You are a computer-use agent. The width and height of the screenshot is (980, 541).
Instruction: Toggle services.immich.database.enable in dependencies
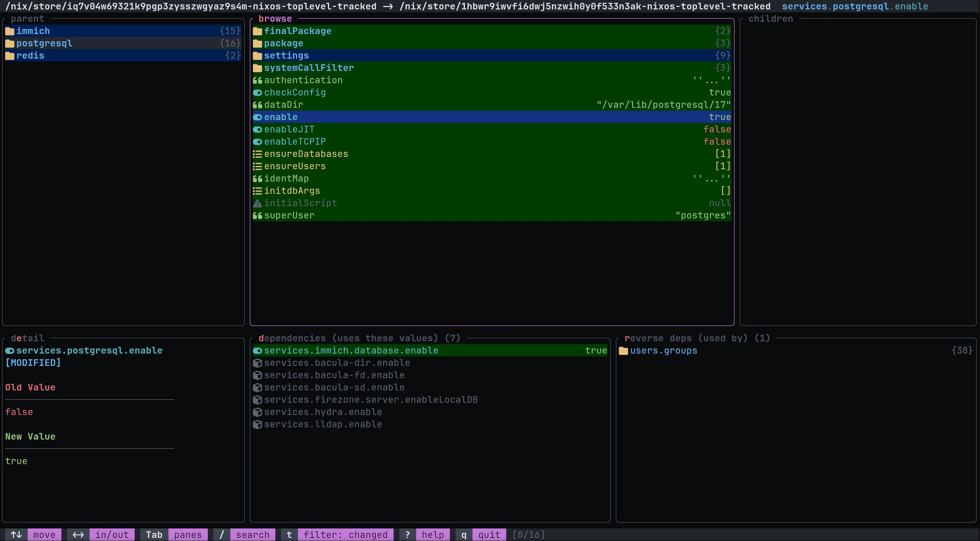pos(351,351)
